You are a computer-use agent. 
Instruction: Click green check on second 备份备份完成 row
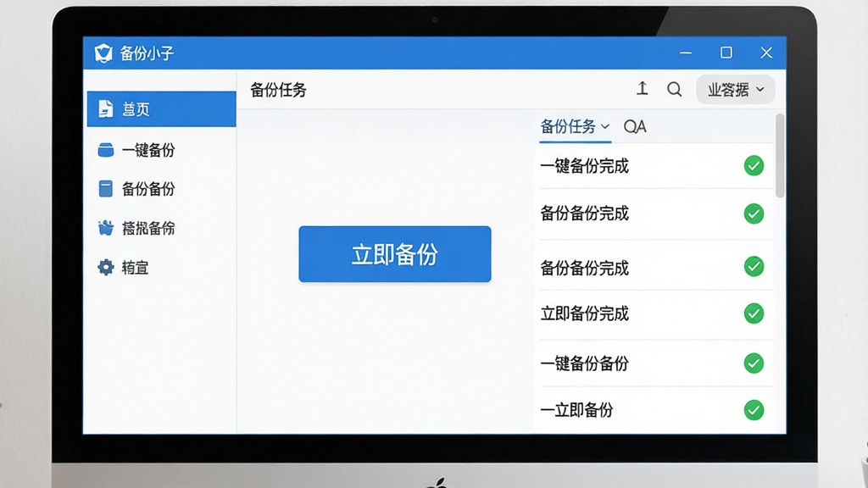coord(754,267)
